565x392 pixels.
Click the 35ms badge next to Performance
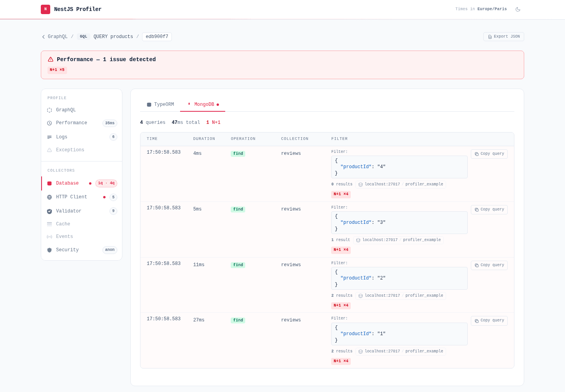(x=110, y=123)
